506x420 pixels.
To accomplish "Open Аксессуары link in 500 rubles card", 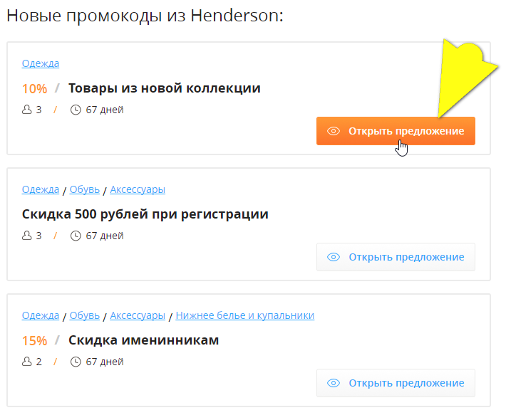I will (138, 189).
